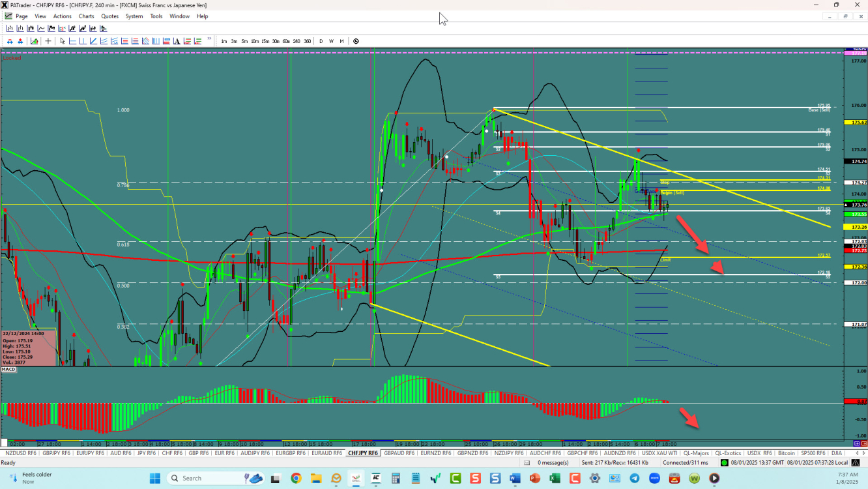Viewport: 868px width, 489px height.
Task: Open Telegram from taskbar
Action: [635, 479]
